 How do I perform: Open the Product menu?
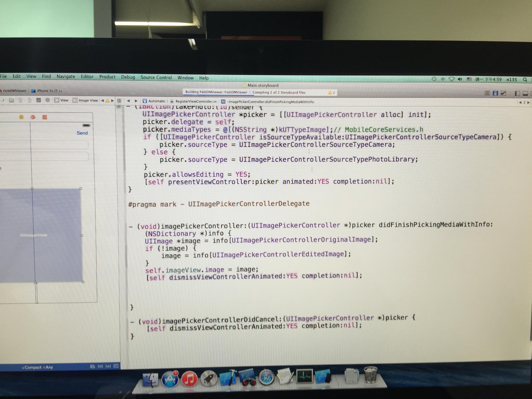pos(107,77)
